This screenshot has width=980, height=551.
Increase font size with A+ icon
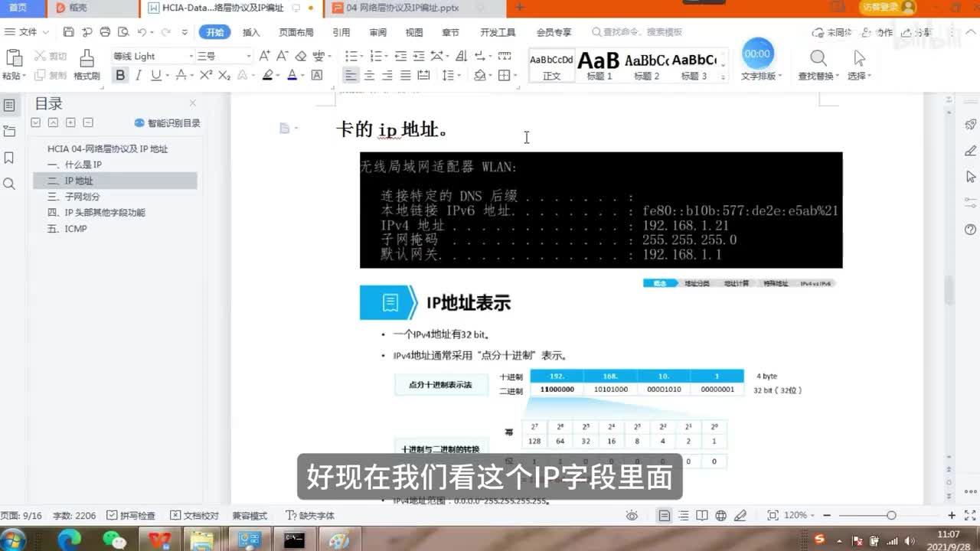[265, 56]
